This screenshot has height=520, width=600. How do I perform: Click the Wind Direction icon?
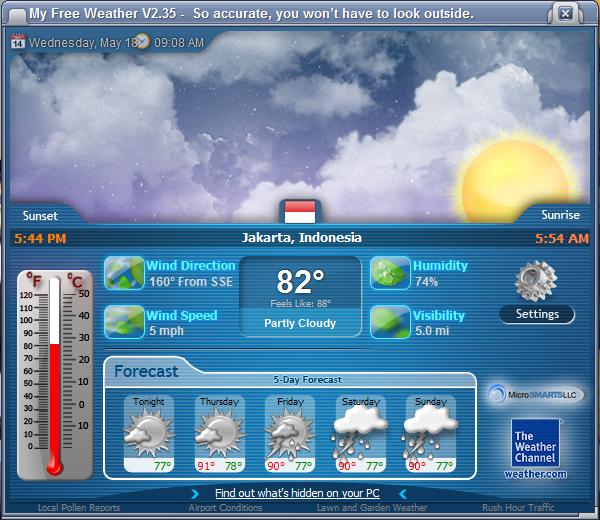pyautogui.click(x=124, y=273)
